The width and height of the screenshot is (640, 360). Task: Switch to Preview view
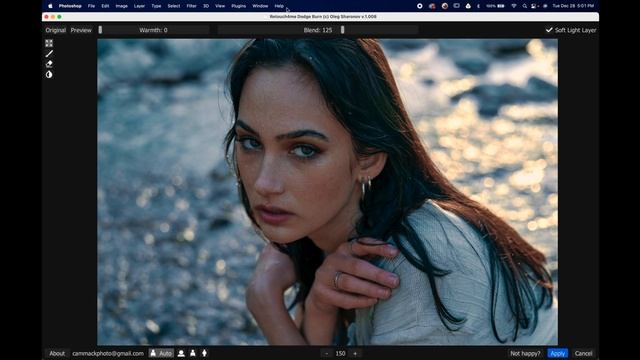coord(81,30)
